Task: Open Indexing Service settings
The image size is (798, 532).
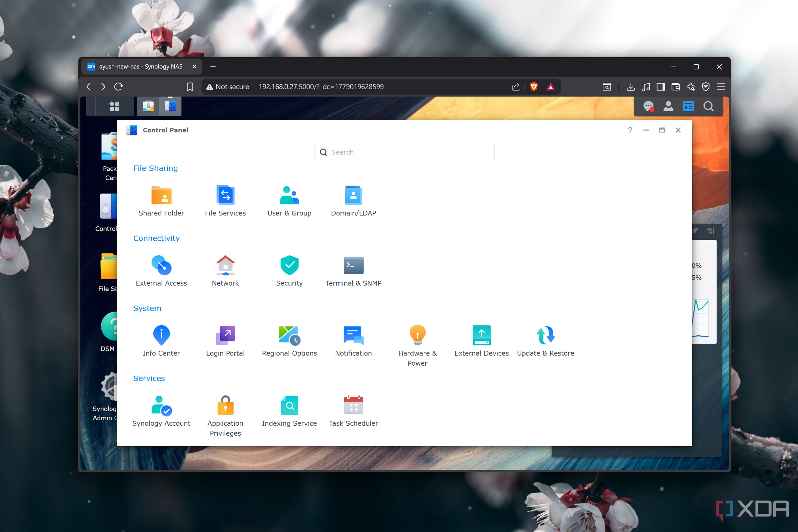Action: coord(289,411)
